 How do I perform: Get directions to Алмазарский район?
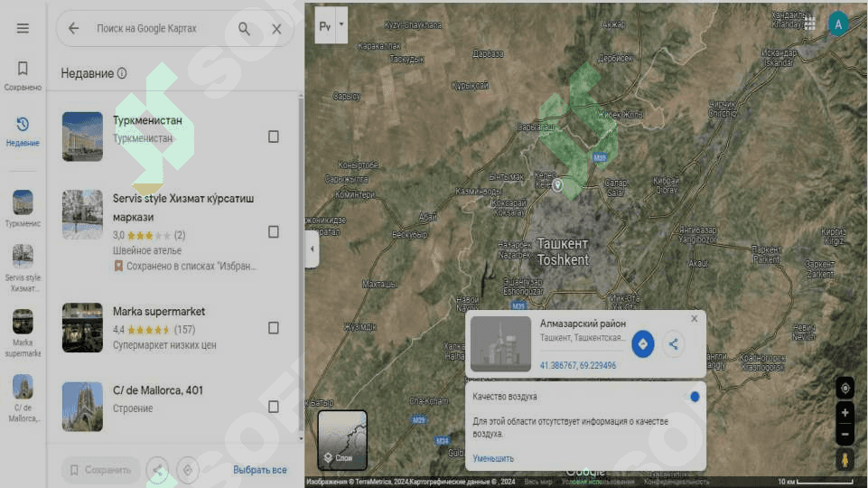point(643,344)
